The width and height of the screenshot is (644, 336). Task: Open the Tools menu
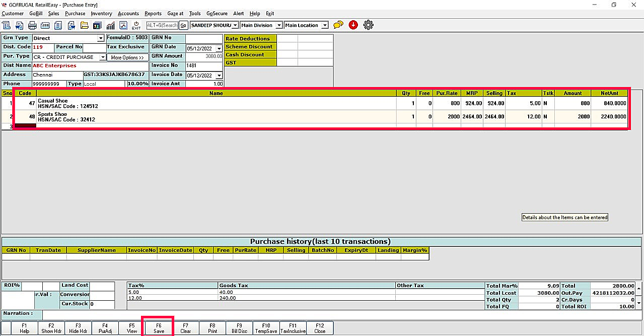(195, 14)
